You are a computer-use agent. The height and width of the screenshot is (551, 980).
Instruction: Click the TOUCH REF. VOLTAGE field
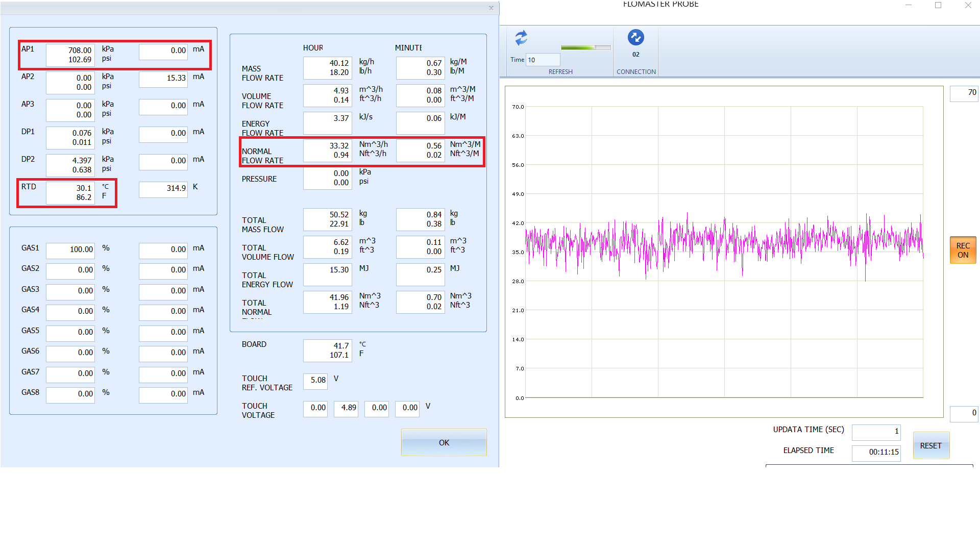coord(315,381)
